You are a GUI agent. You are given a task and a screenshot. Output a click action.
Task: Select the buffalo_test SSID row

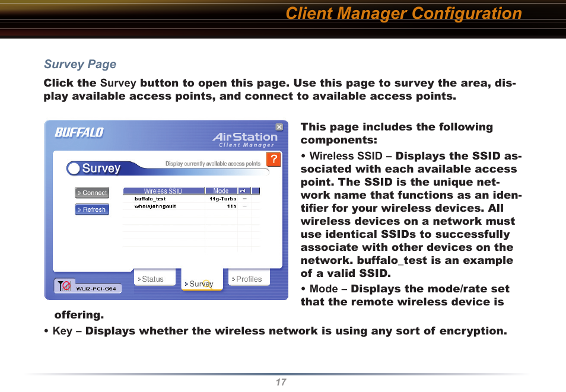click(x=191, y=199)
